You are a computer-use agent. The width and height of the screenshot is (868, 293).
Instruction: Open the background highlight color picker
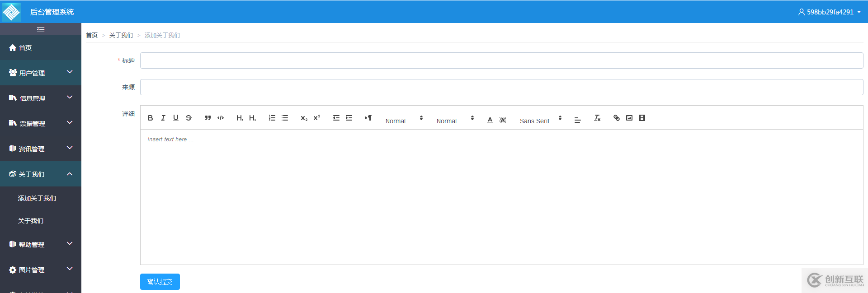(x=503, y=120)
